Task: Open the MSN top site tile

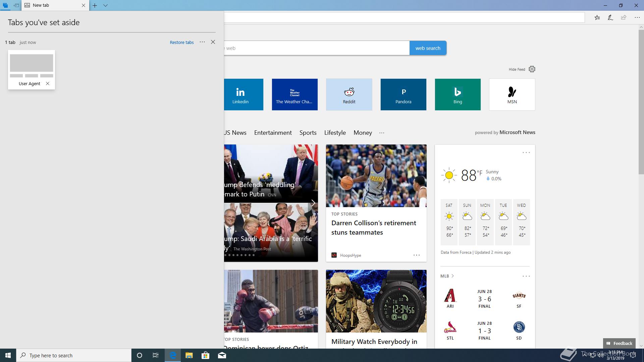Action: [512, 95]
